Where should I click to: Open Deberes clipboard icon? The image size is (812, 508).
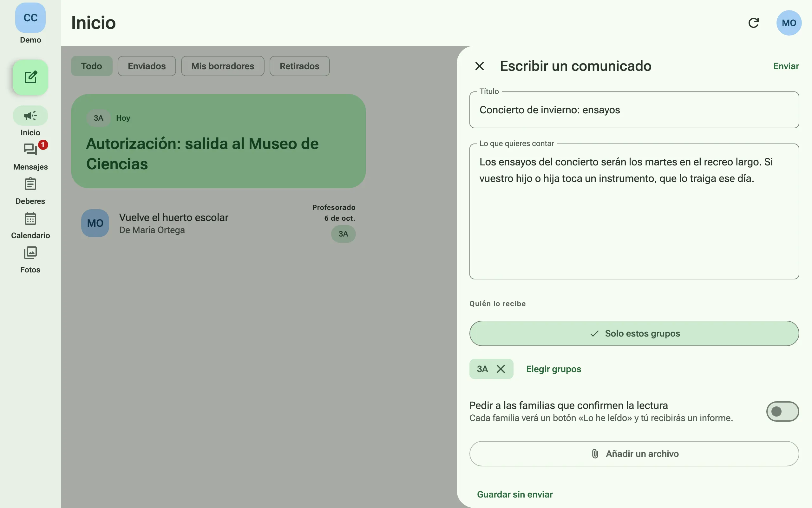(x=30, y=184)
